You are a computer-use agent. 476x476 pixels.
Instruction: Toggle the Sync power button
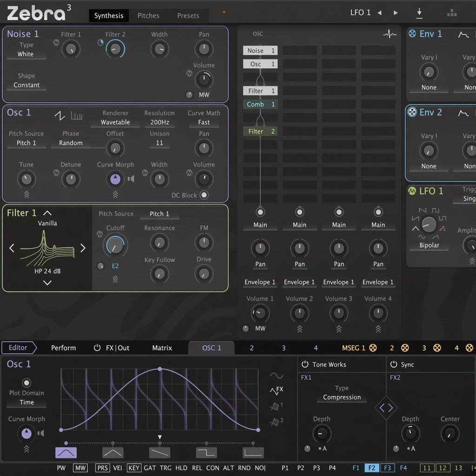[393, 364]
